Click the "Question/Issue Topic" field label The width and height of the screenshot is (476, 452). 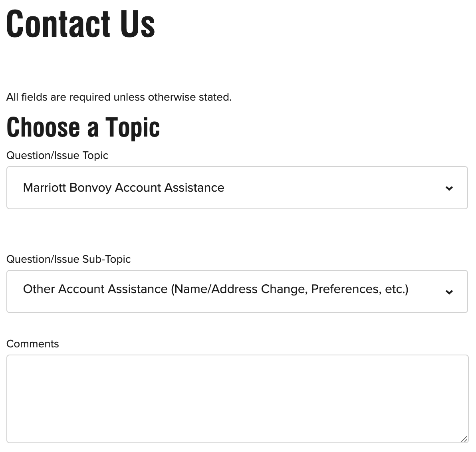point(58,155)
